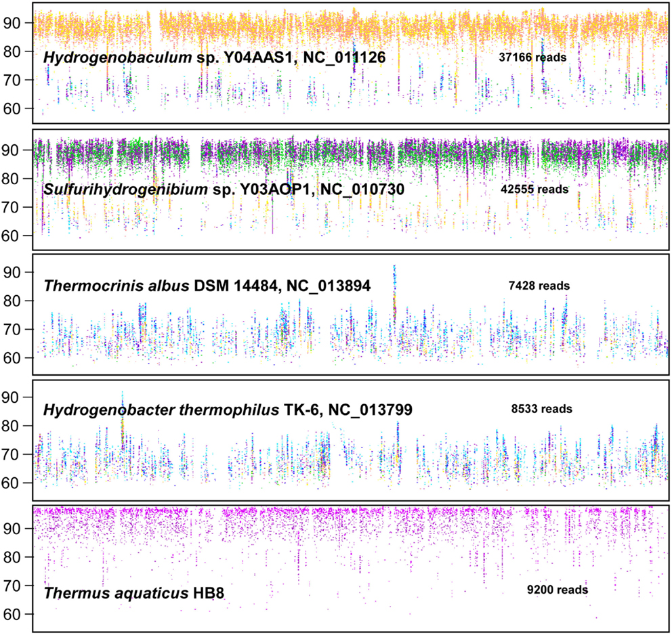This screenshot has height=635, width=672.
Task: Click the 'Thermocrinis albus DSM 14484, NC_013894' label
Action: click(207, 286)
